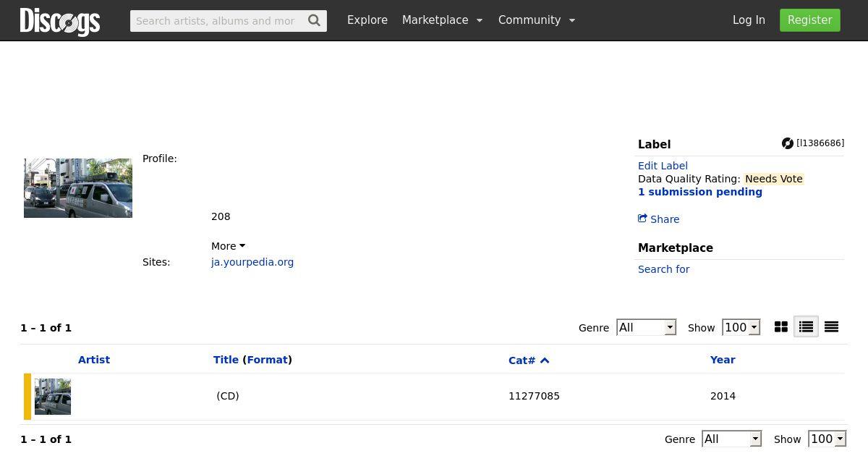Open the 1 submission pending link
Viewport: 868px width, 456px height.
[700, 192]
